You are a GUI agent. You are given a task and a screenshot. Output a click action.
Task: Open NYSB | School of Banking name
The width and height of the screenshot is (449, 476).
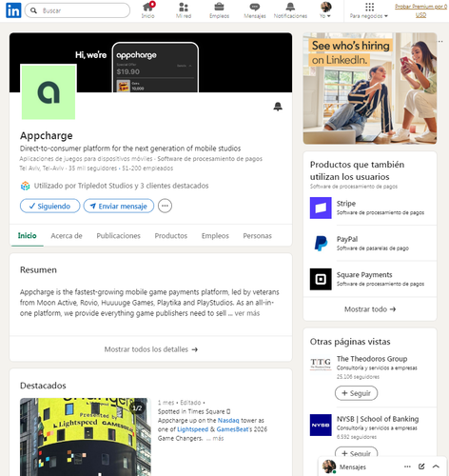pyautogui.click(x=378, y=419)
